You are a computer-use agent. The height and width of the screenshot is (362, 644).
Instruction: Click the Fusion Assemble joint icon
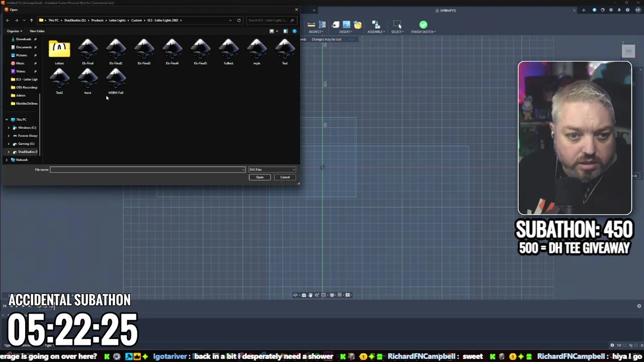[375, 24]
